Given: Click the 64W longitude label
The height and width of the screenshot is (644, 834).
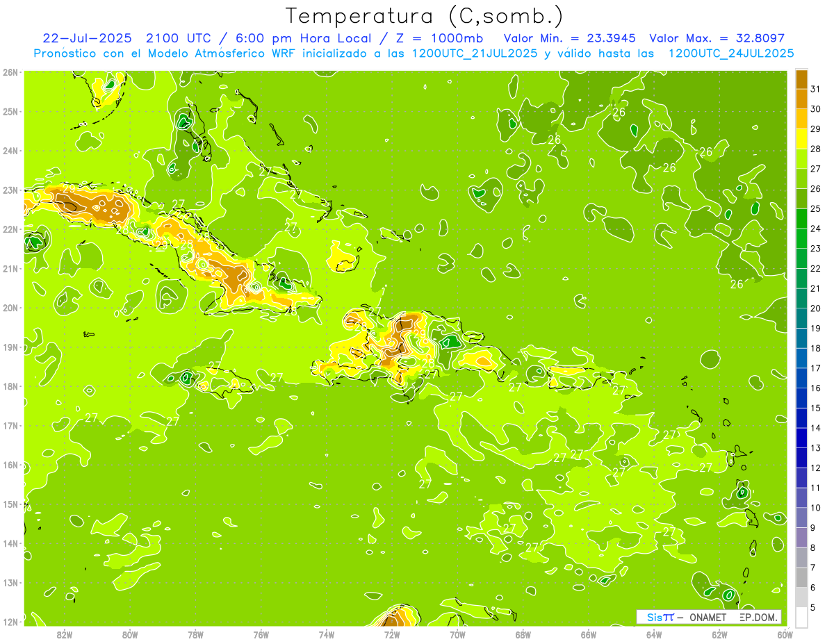Looking at the screenshot, I should tap(653, 635).
